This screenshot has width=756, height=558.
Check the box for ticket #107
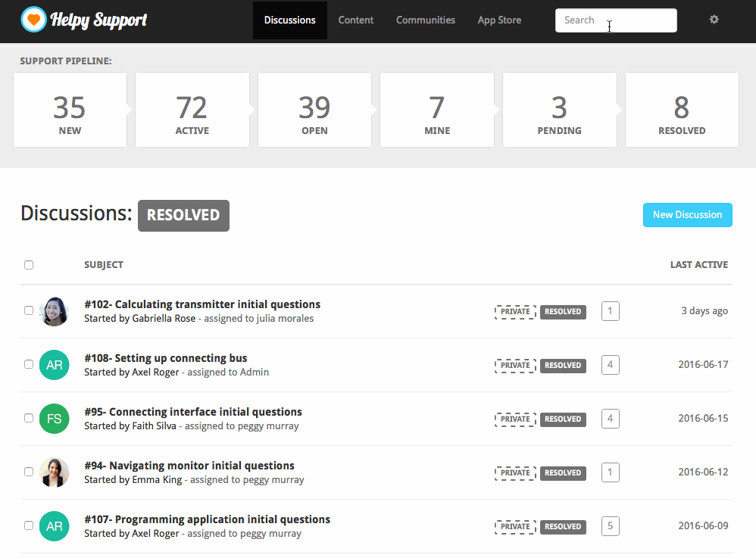29,525
